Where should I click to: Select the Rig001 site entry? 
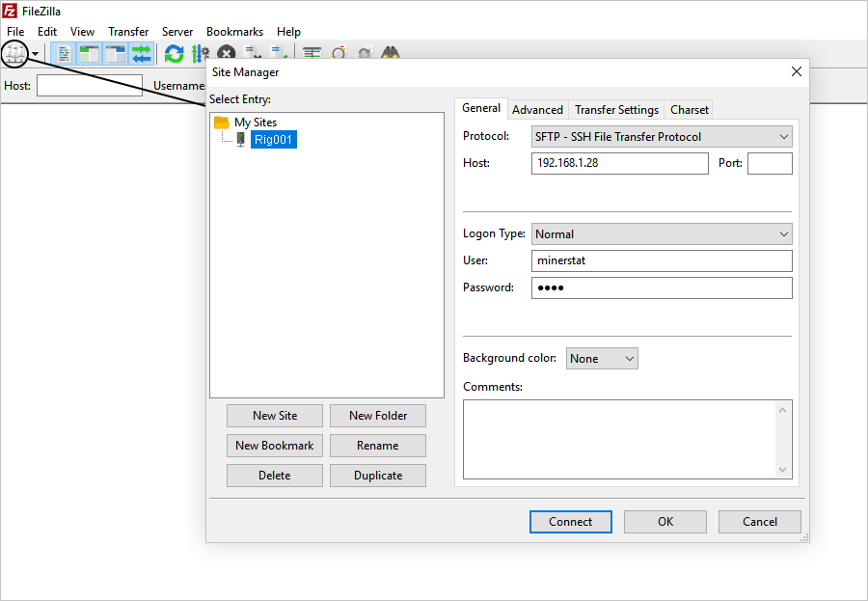click(274, 140)
